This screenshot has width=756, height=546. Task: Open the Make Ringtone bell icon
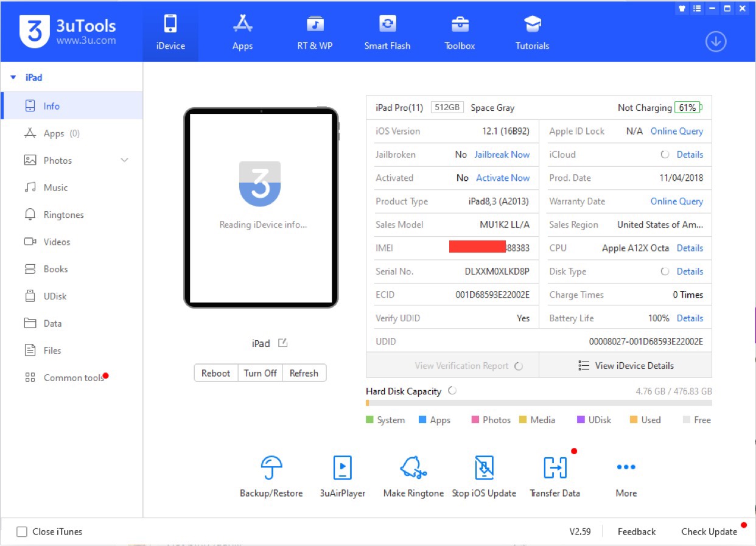(413, 467)
